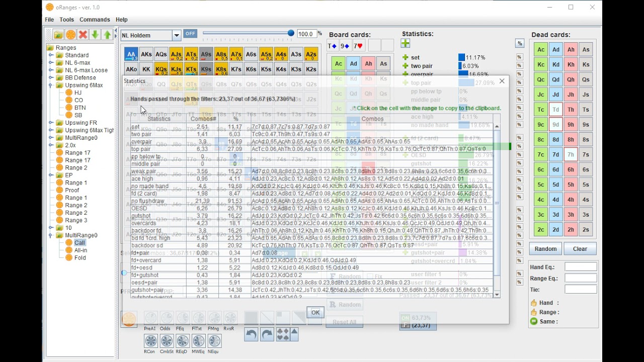Click the NEqu icon button
The height and width of the screenshot is (362, 644).
214,341
